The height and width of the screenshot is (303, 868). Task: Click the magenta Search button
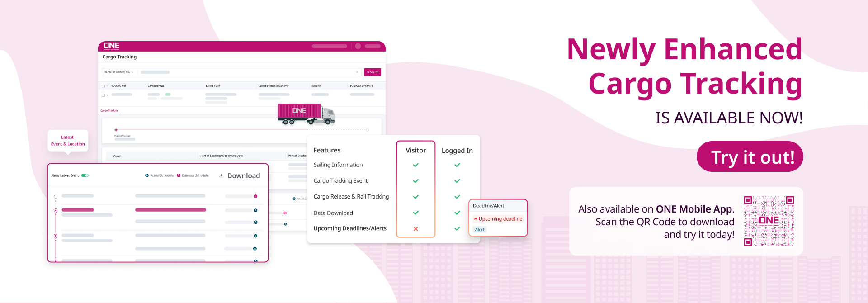[x=373, y=72]
